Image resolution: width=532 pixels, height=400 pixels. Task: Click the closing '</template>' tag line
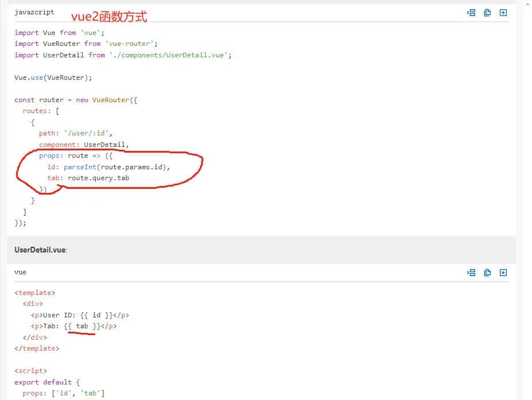(x=37, y=348)
